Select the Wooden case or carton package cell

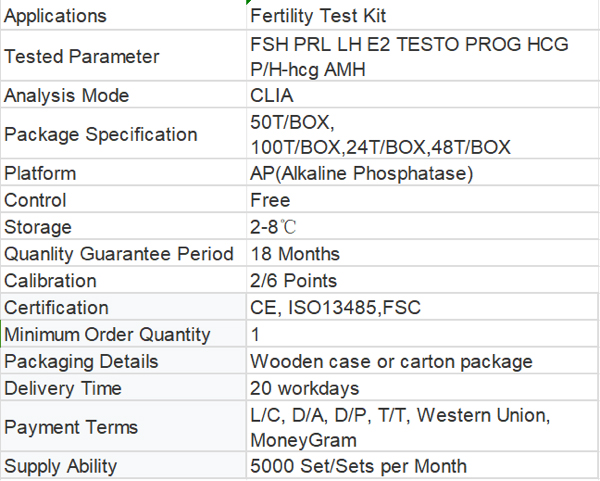point(391,362)
